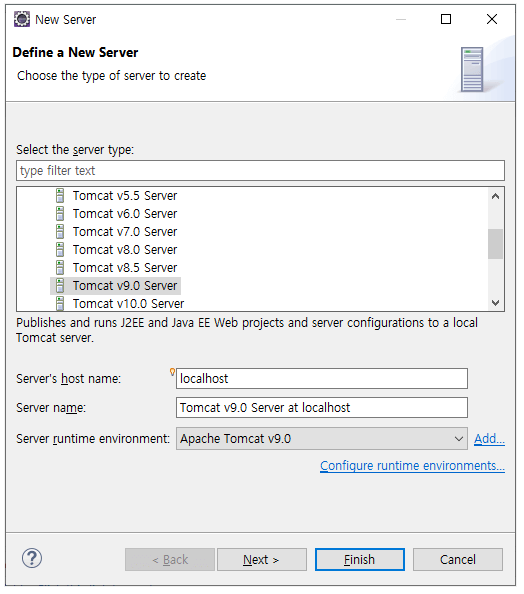Click the server list scrollbar thumb
The image size is (524, 594).
coord(495,244)
